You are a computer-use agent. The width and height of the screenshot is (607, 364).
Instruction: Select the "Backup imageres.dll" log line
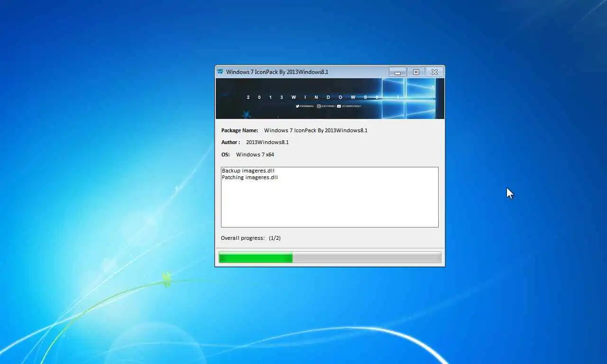coord(248,171)
